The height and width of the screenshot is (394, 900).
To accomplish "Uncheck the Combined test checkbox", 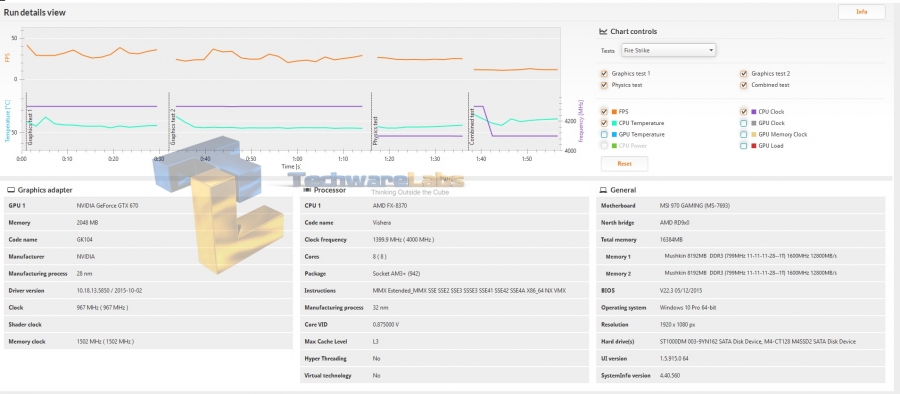I will [x=744, y=85].
